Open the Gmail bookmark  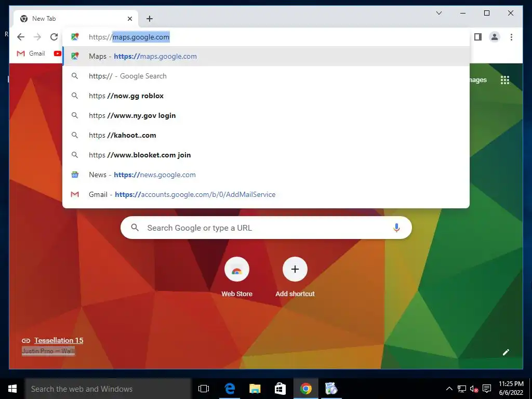[31, 54]
